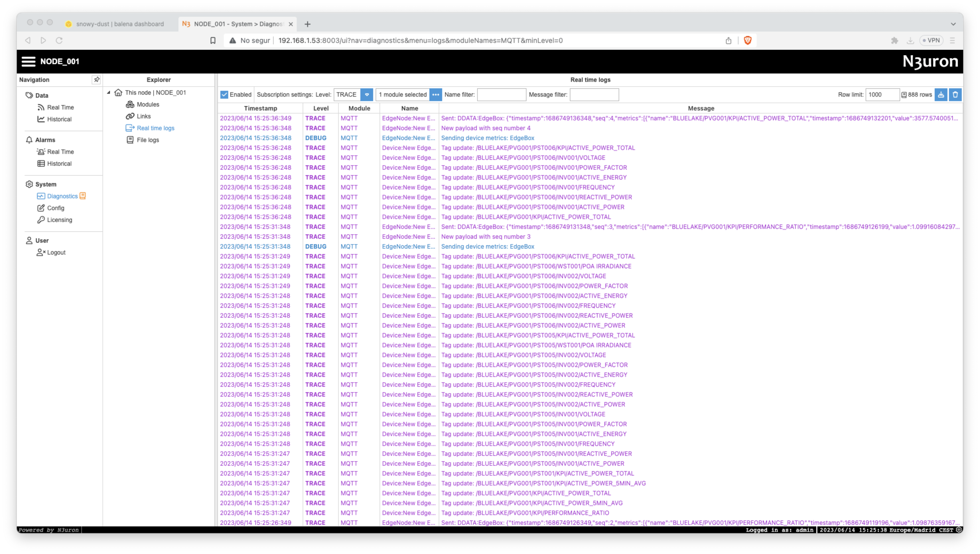The image size is (980, 554).
Task: Open Config under System navigation
Action: [55, 208]
